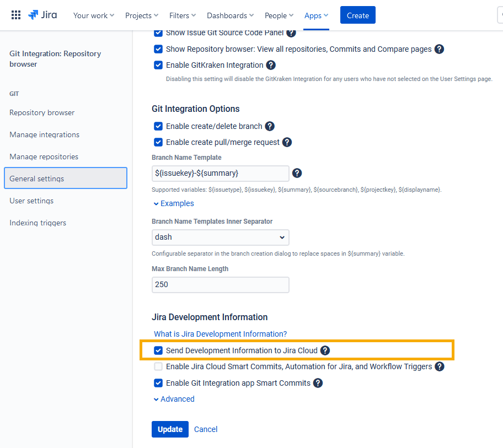Image resolution: width=503 pixels, height=448 pixels.
Task: Open the Projects dropdown menu
Action: pyautogui.click(x=141, y=15)
